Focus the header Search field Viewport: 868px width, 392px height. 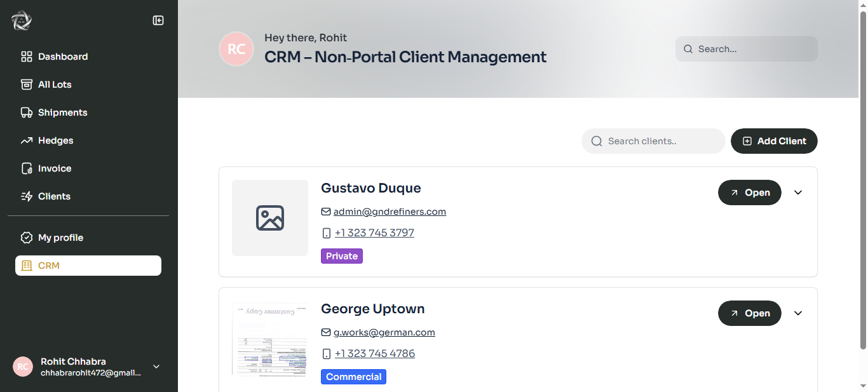tap(747, 49)
